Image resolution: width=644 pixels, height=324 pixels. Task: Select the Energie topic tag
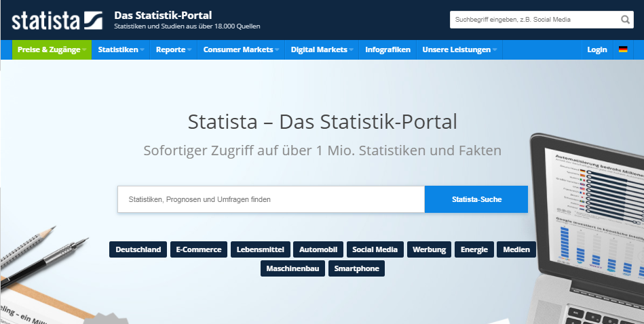pos(474,249)
